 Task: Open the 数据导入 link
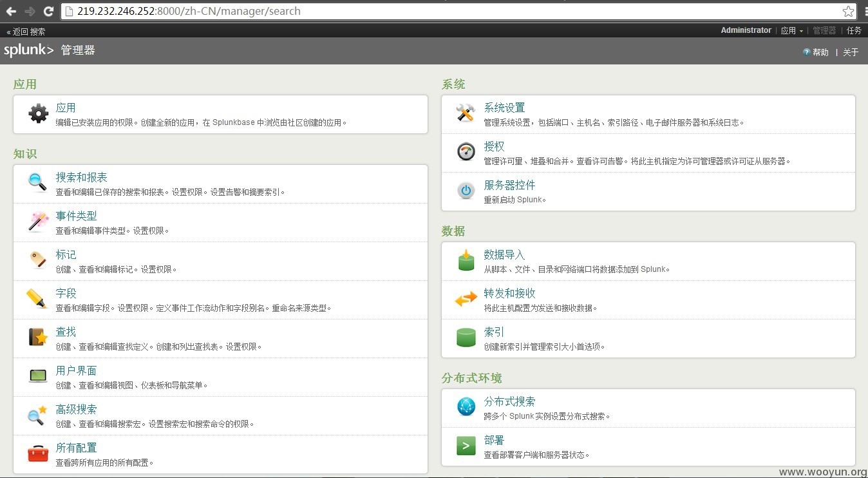coord(504,254)
